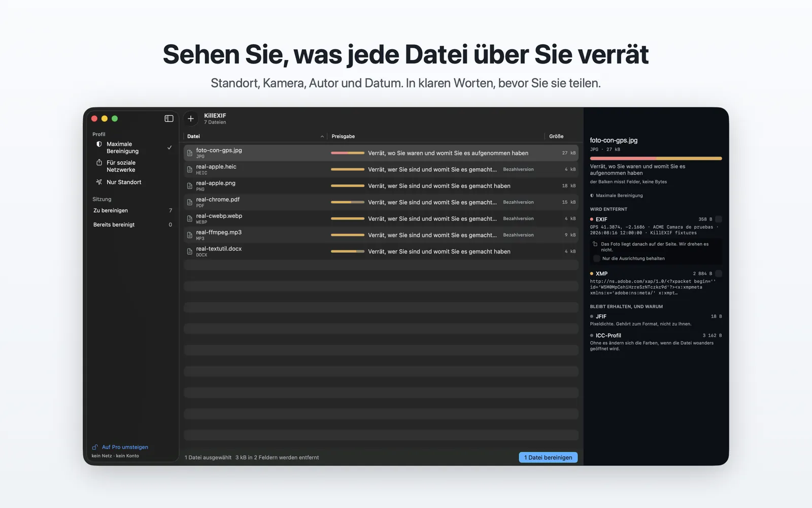
Task: Click the 9 kB size of real-ffmpeg.mp3 row
Action: [570, 235]
